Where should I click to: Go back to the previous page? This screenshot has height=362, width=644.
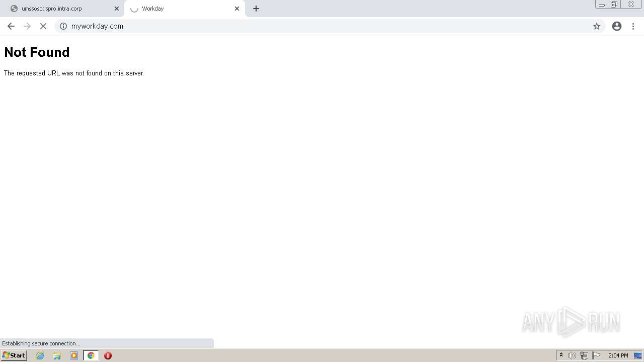(x=11, y=26)
